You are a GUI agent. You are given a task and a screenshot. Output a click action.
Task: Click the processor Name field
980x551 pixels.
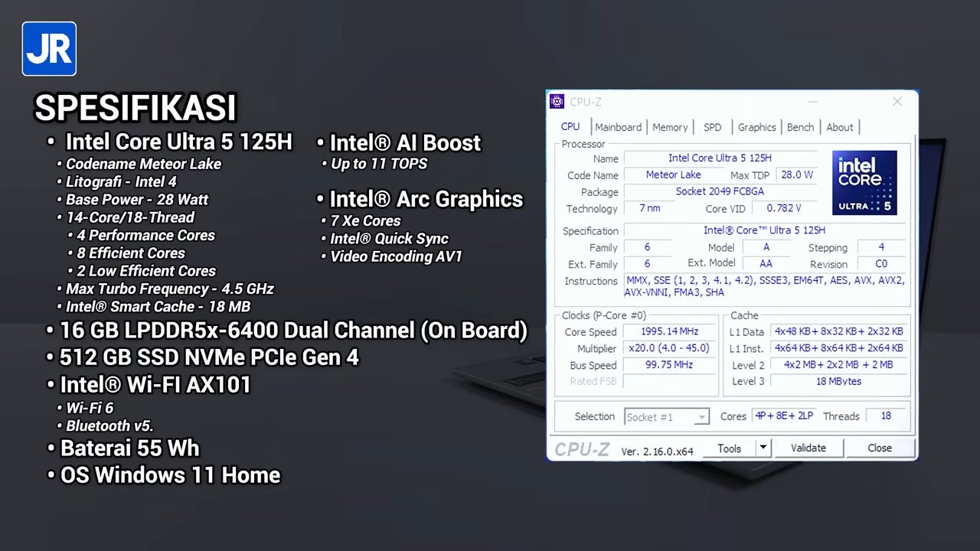[720, 158]
